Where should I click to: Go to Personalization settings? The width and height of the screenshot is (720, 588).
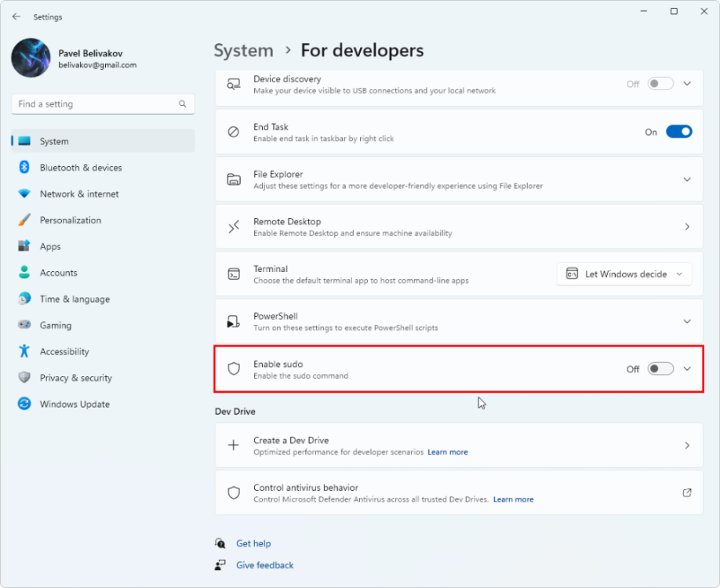coord(104,220)
